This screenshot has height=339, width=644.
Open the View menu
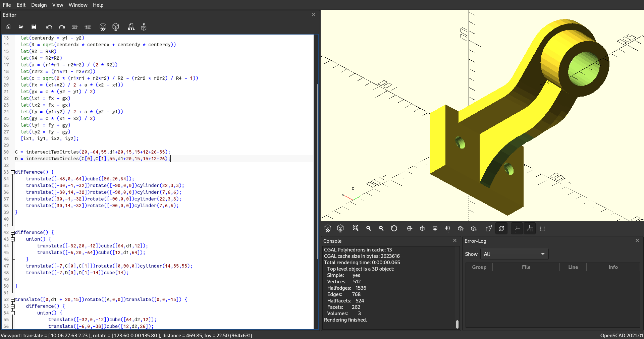coord(57,5)
